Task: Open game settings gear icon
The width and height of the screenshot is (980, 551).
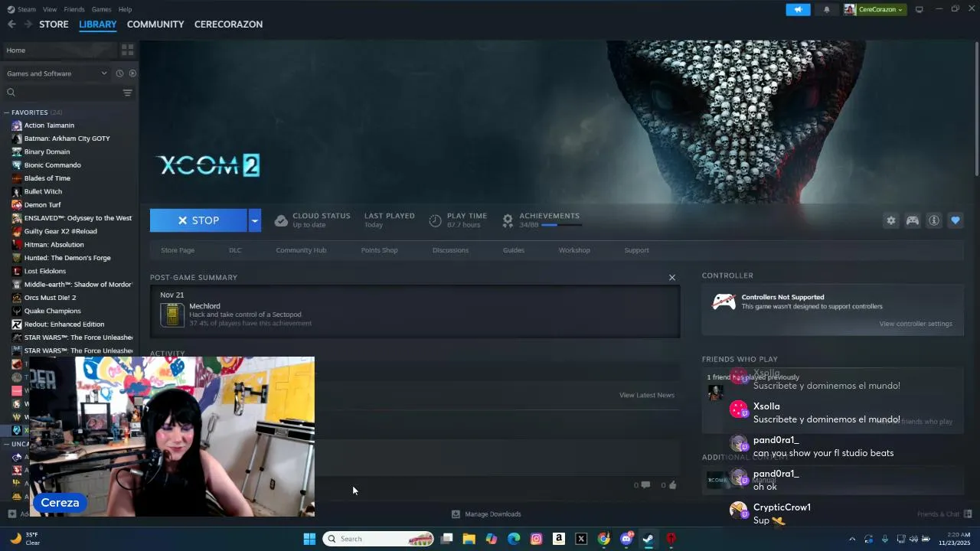Action: point(891,220)
